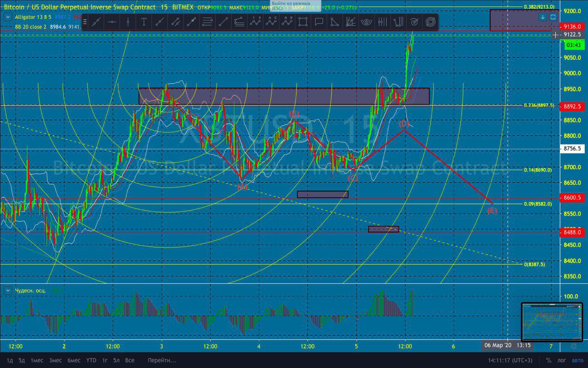Collapse the Alligator indicator legend

tap(8, 17)
